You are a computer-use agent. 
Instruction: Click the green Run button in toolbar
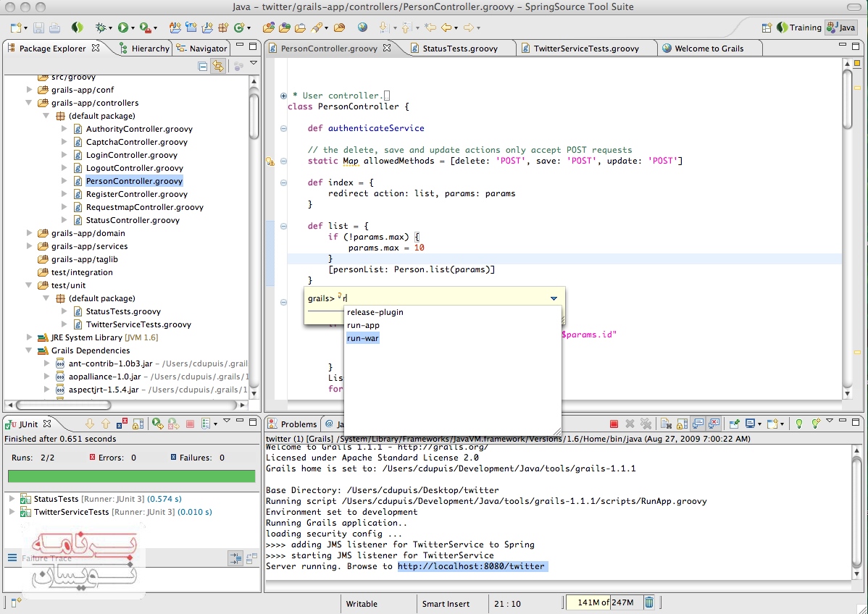point(122,28)
